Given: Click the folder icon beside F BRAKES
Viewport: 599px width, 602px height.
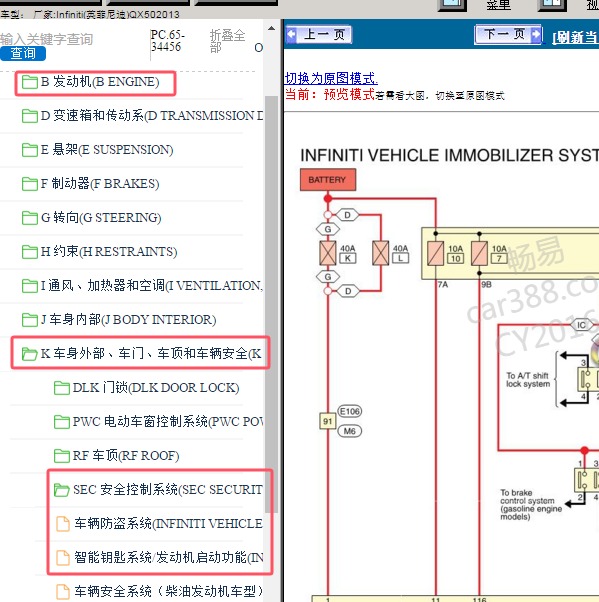Looking at the screenshot, I should 30,184.
